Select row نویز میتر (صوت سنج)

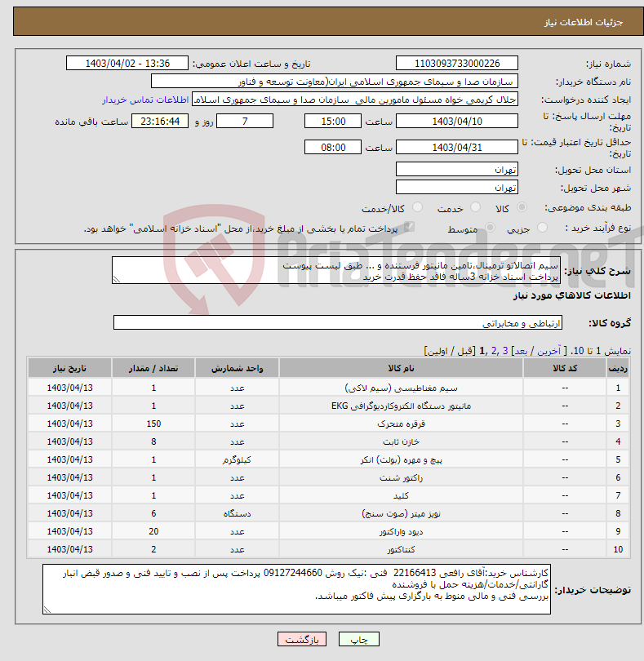(329, 513)
